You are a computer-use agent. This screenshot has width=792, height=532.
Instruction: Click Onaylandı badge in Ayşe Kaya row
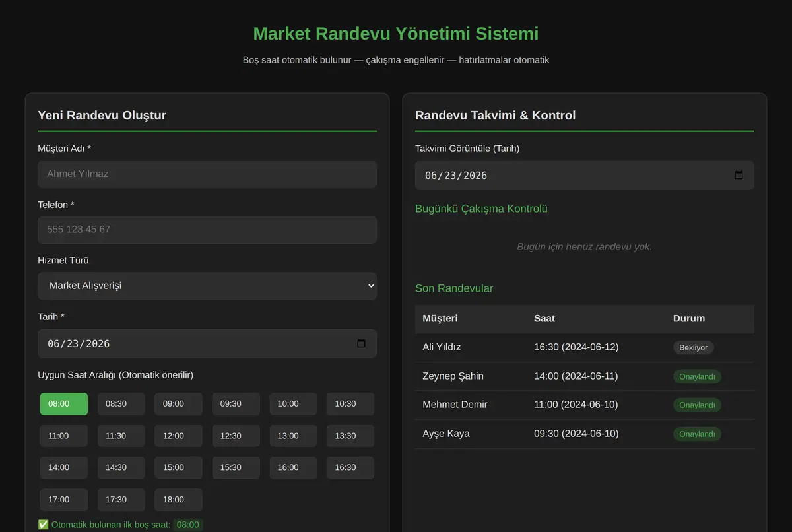pos(697,434)
